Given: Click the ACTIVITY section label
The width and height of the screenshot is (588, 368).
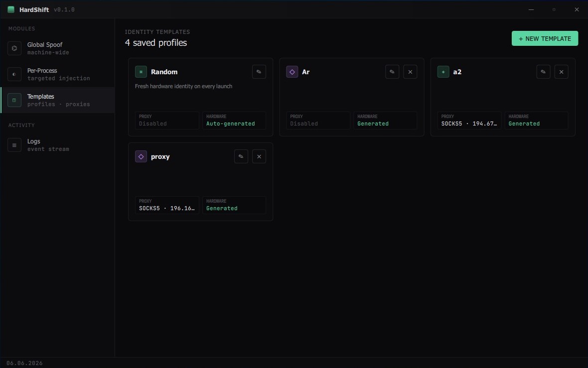Looking at the screenshot, I should pyautogui.click(x=21, y=125).
